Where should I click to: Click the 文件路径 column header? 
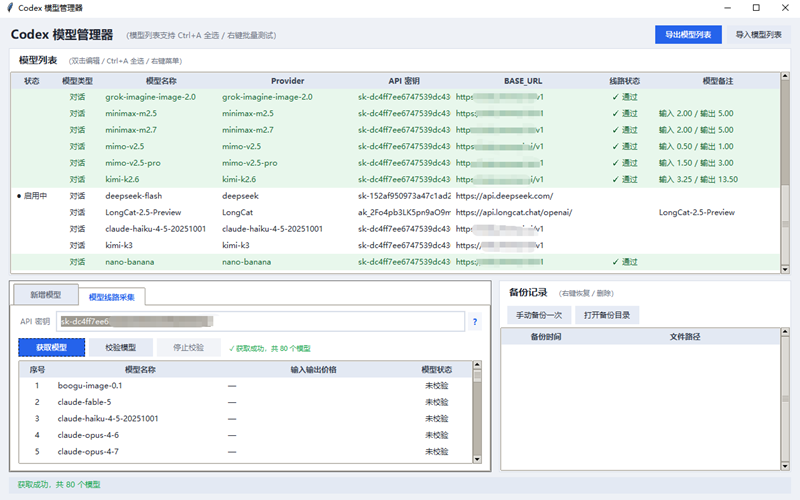(685, 337)
